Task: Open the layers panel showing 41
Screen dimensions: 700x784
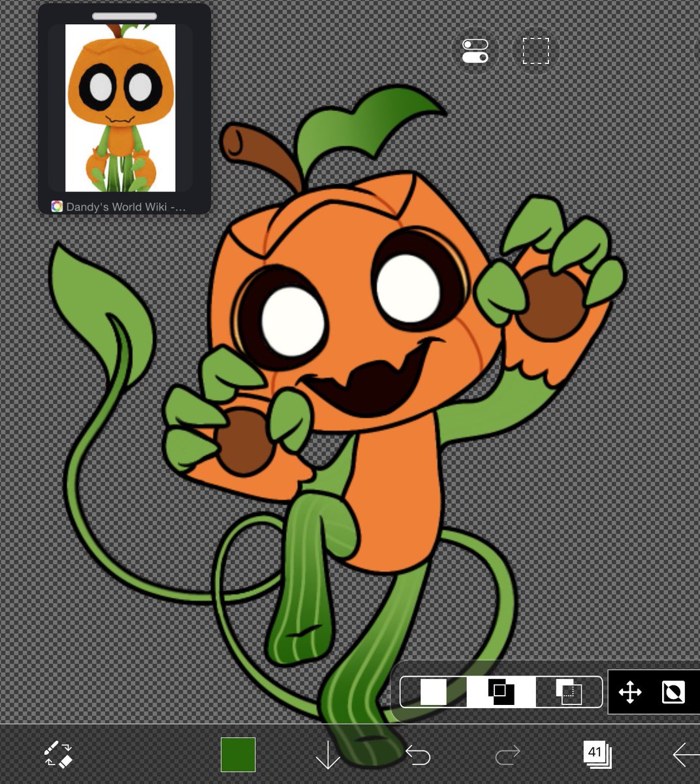Action: click(x=597, y=754)
